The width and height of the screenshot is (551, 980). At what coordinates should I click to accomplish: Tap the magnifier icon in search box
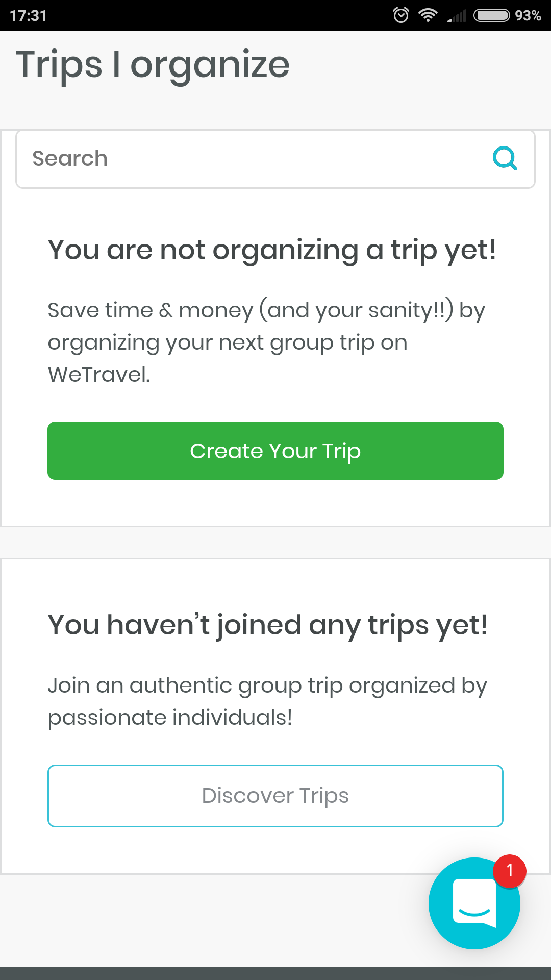[x=505, y=159]
